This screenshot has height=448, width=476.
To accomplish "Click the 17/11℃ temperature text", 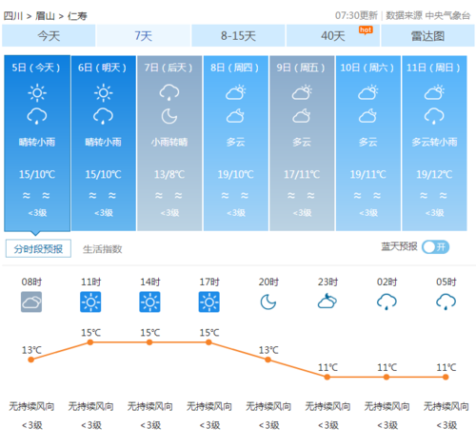I will click(x=302, y=174).
